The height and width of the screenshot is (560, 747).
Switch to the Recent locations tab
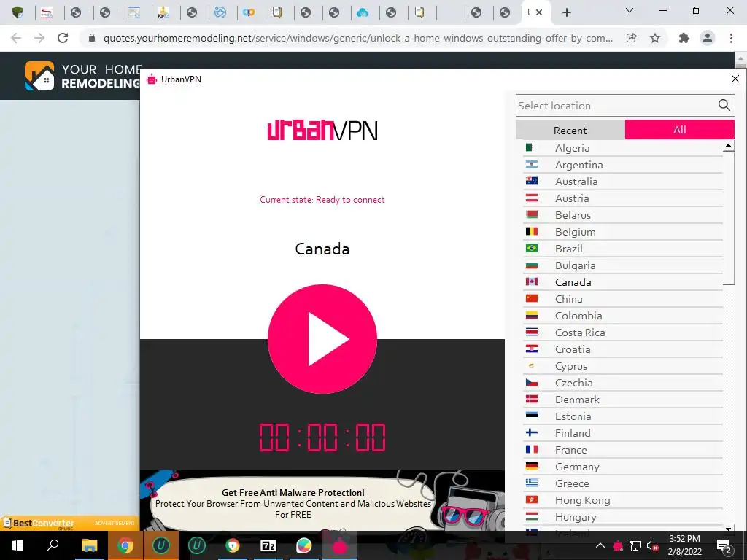pos(570,130)
